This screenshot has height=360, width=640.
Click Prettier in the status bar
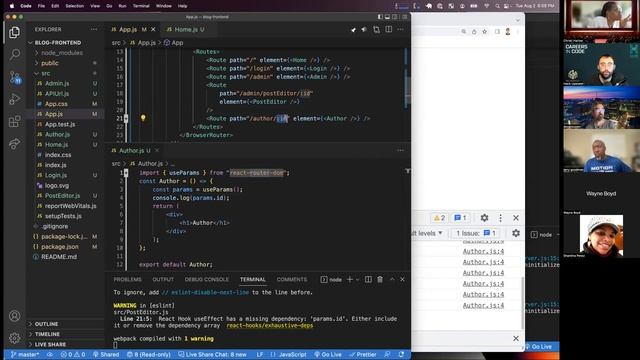[362, 355]
